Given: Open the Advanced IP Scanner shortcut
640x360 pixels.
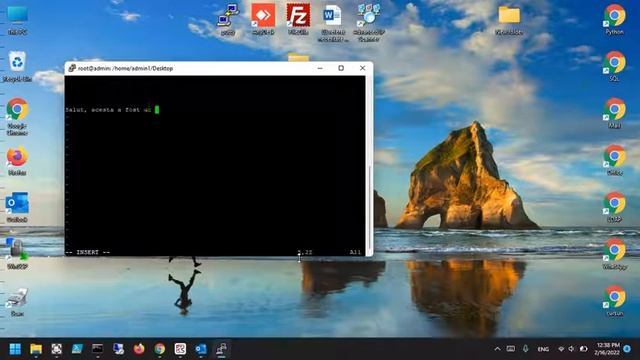Looking at the screenshot, I should point(369,22).
